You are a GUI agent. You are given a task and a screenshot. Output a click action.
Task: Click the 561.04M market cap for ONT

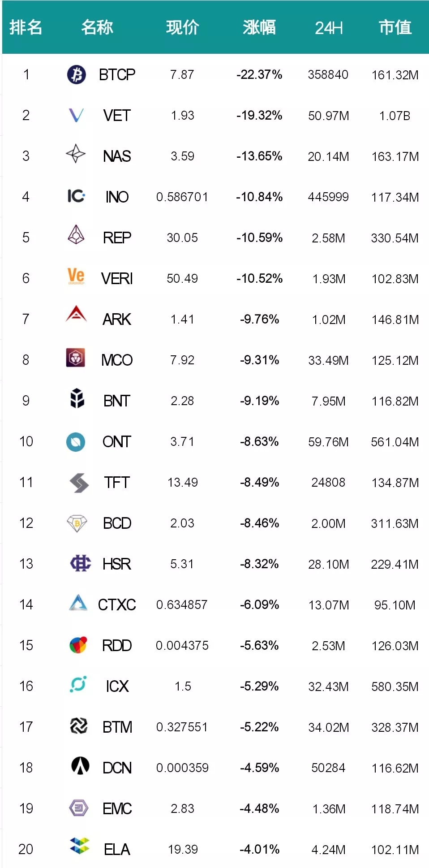[x=395, y=442]
